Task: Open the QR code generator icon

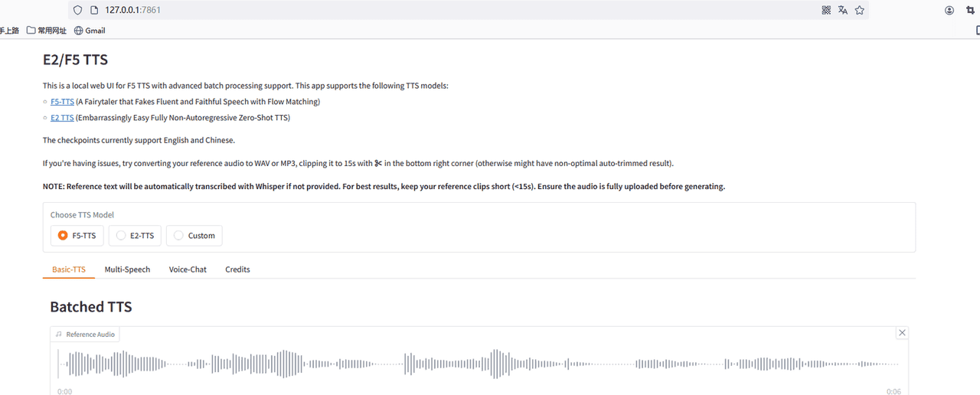Action: (x=826, y=10)
